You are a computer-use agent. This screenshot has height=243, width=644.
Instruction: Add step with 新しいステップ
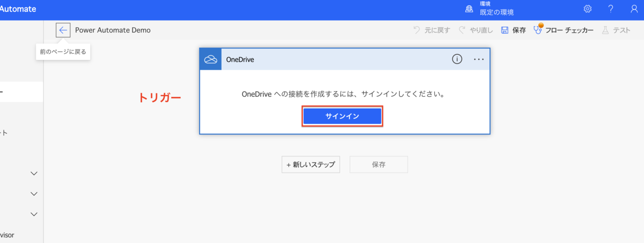pos(311,165)
